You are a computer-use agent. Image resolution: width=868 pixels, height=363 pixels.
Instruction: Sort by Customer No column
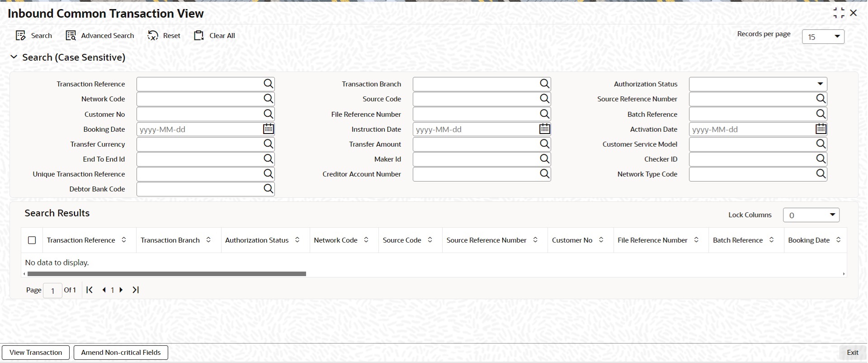pos(601,240)
